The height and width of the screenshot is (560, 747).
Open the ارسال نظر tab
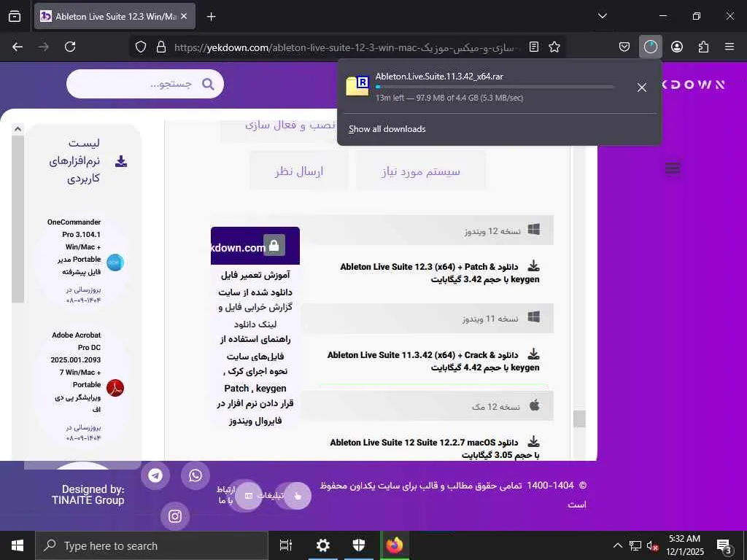click(x=298, y=171)
